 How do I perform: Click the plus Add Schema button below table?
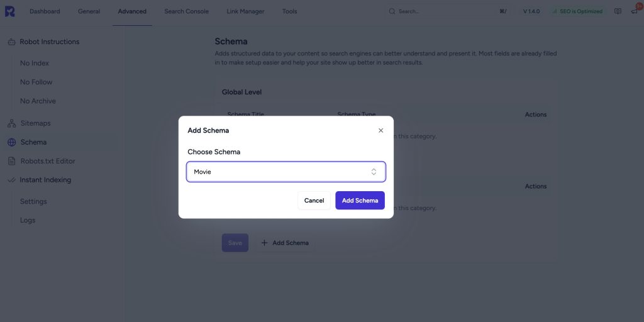click(x=285, y=243)
